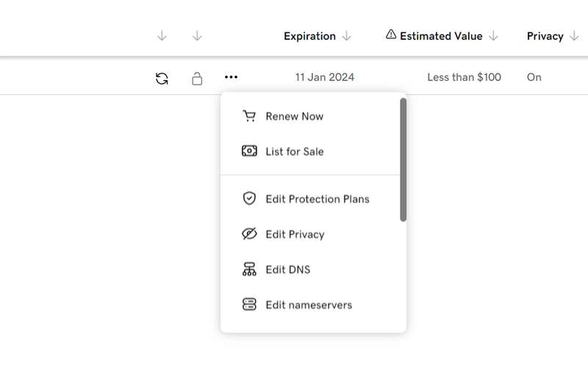Image resolution: width=588 pixels, height=367 pixels.
Task: Click the auto-renew circular arrows icon
Action: (162, 78)
